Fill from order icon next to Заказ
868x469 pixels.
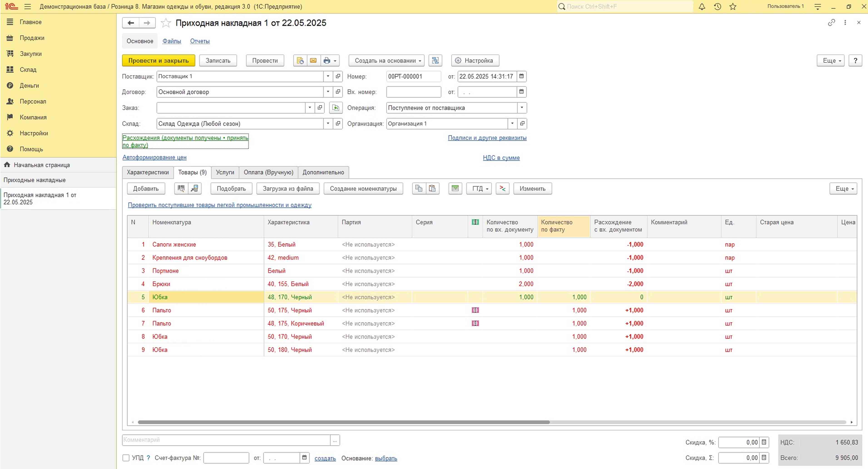(x=336, y=108)
